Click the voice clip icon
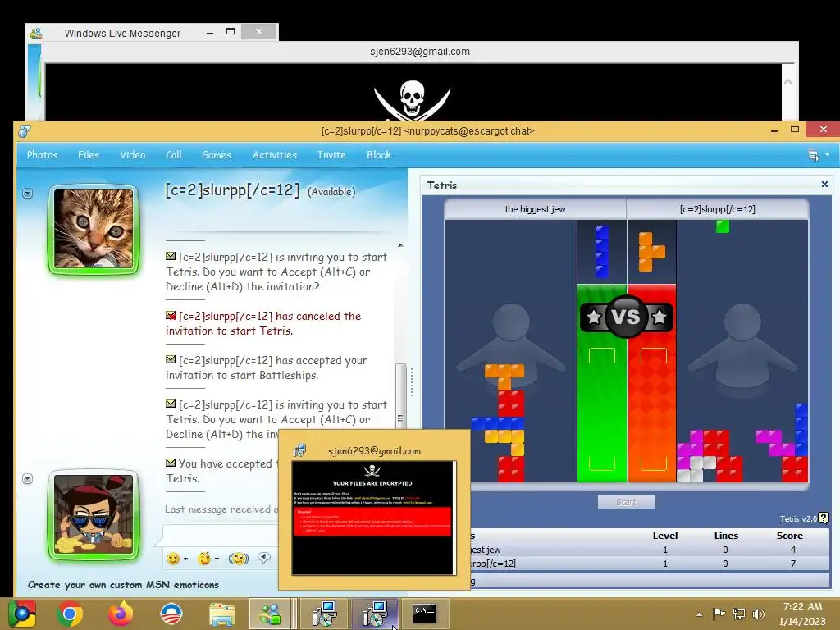This screenshot has height=630, width=840. pos(264,558)
